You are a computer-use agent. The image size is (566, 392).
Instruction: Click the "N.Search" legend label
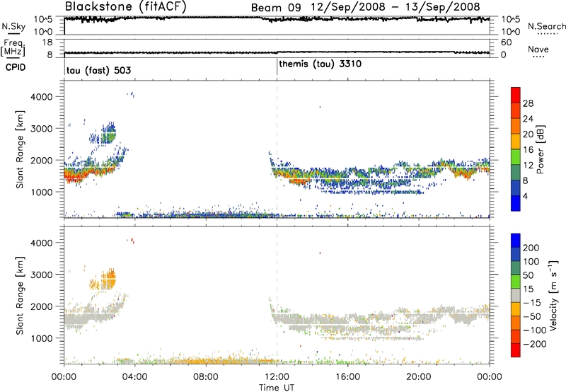[546, 26]
